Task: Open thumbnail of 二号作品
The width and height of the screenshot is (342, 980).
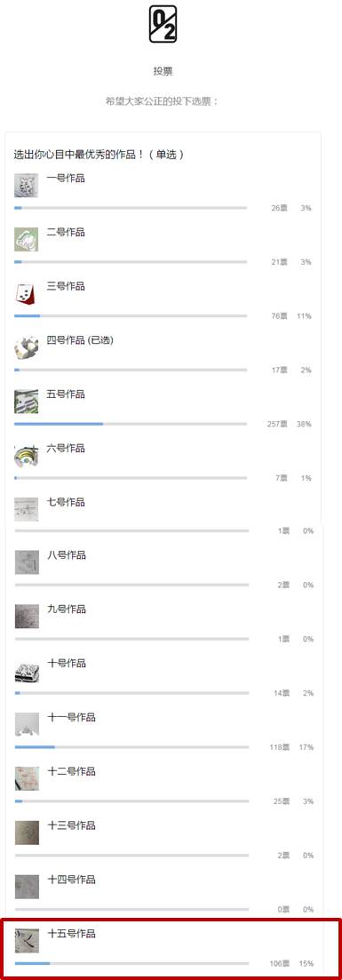Action: click(27, 239)
